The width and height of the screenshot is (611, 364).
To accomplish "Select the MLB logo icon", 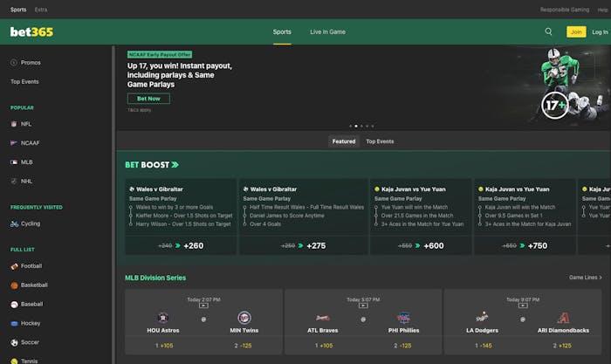I will [14, 162].
